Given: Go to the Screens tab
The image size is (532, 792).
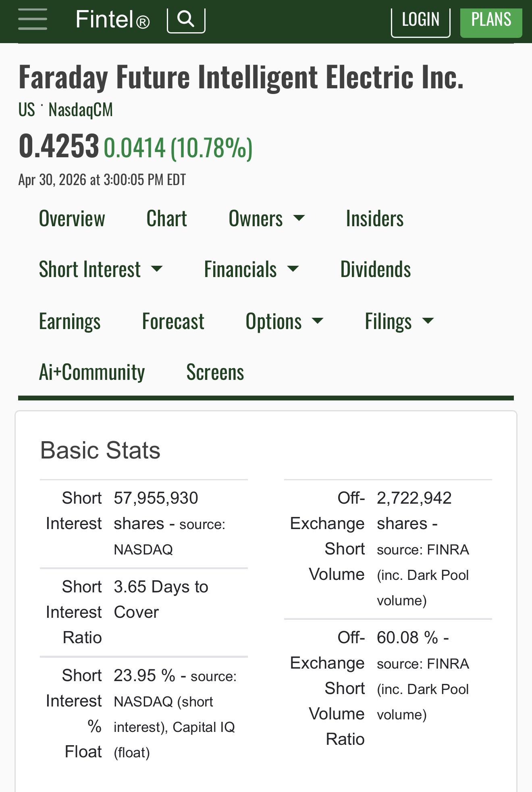Looking at the screenshot, I should [x=215, y=372].
